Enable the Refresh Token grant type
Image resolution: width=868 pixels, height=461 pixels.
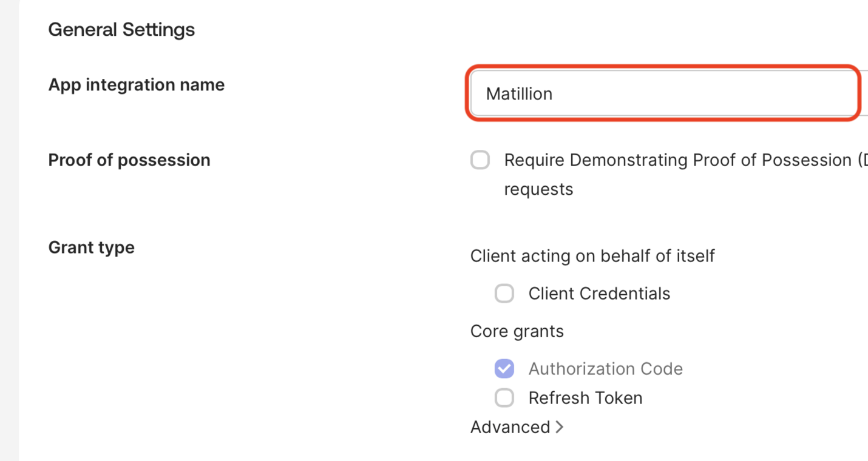click(x=504, y=398)
